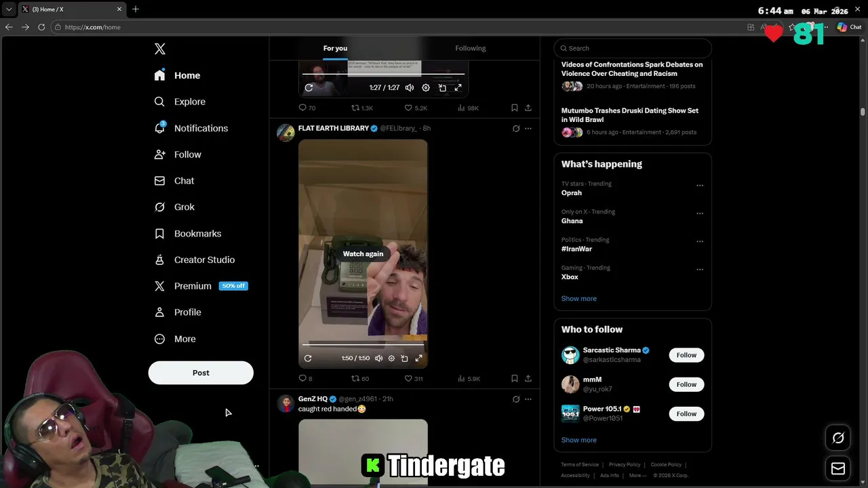The height and width of the screenshot is (488, 868).
Task: Enter fullscreen on the 1:27 video
Action: (x=458, y=87)
